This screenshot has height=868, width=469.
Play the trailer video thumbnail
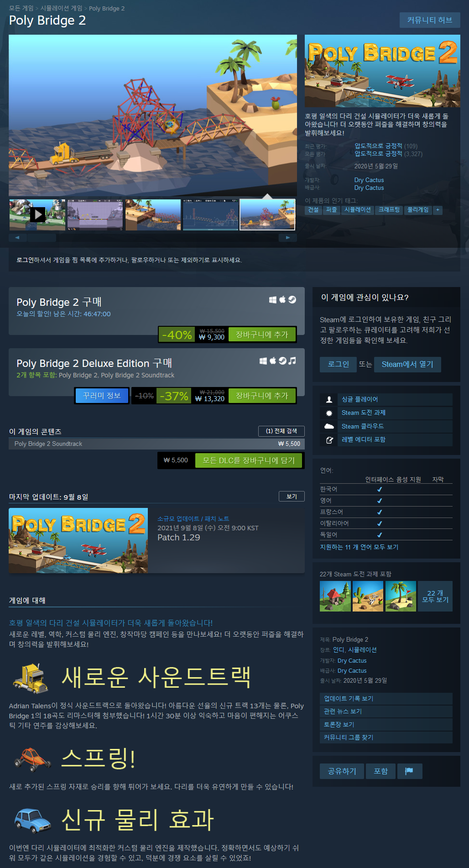37,214
